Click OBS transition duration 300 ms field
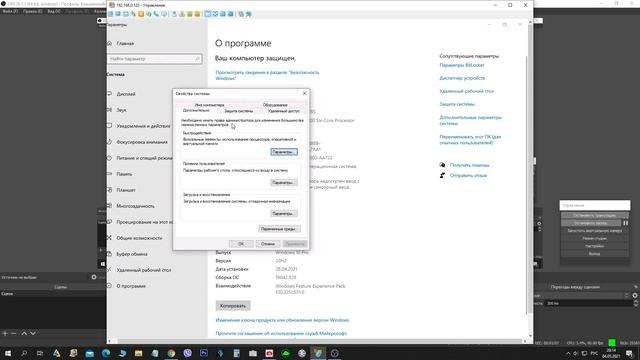Viewport: 640px width, 360px height. click(589, 303)
